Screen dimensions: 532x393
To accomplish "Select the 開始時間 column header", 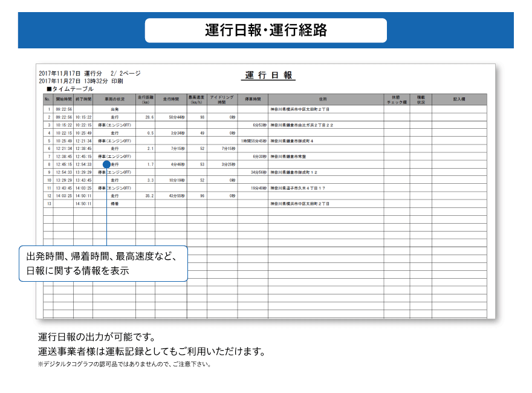I will click(x=63, y=99).
